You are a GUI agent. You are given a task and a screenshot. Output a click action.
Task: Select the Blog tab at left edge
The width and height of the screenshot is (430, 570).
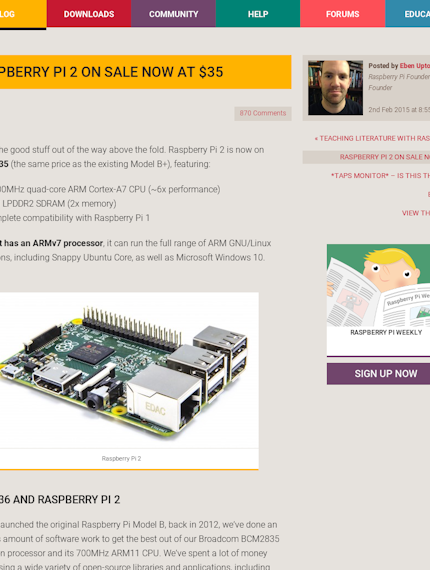23,14
